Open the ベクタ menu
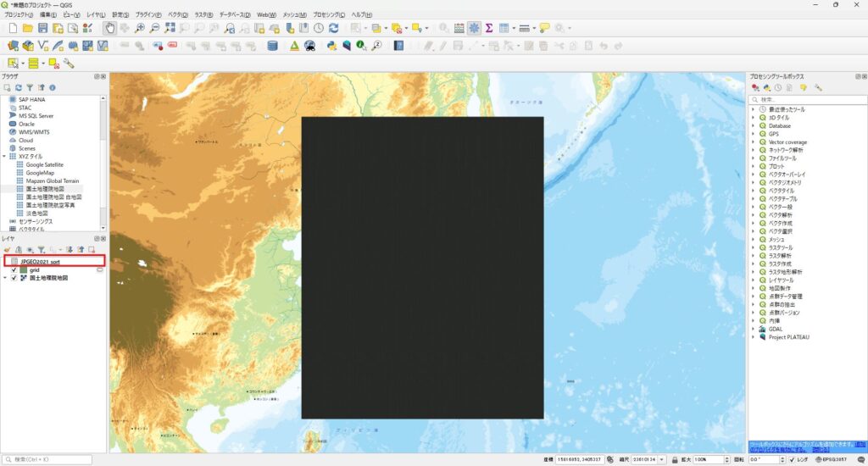868x466 pixels. (x=178, y=15)
